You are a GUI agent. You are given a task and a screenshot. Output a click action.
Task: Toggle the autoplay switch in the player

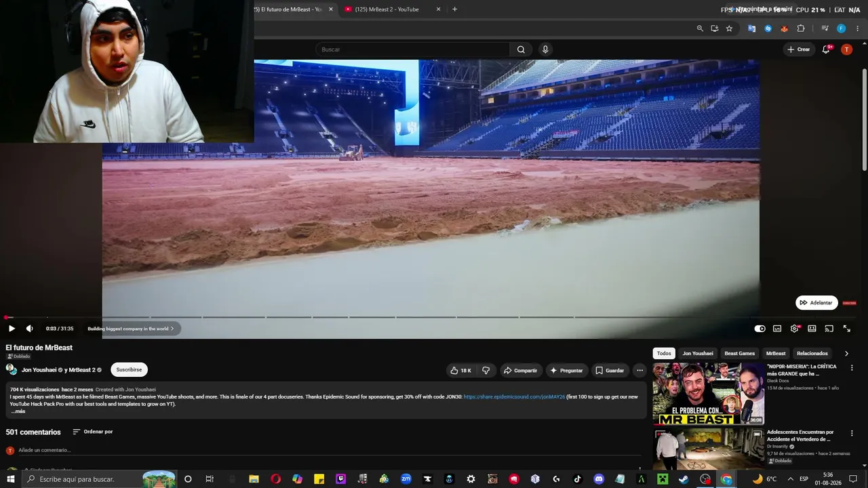760,329
